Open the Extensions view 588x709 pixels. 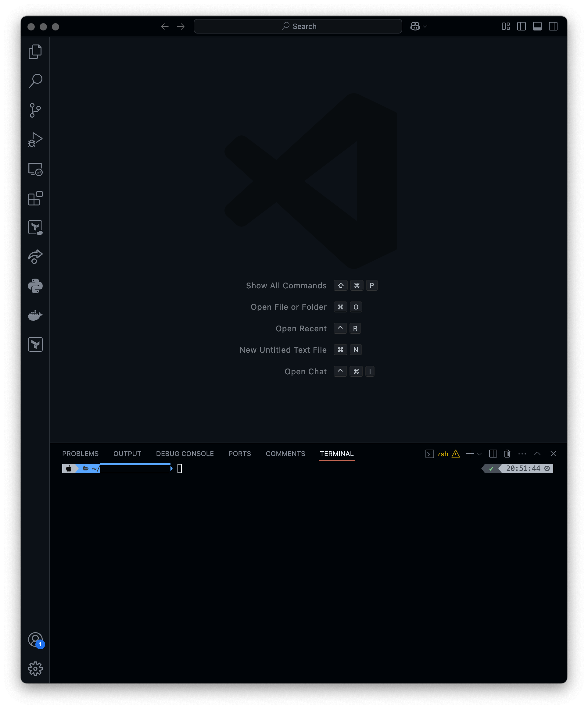[x=35, y=198]
